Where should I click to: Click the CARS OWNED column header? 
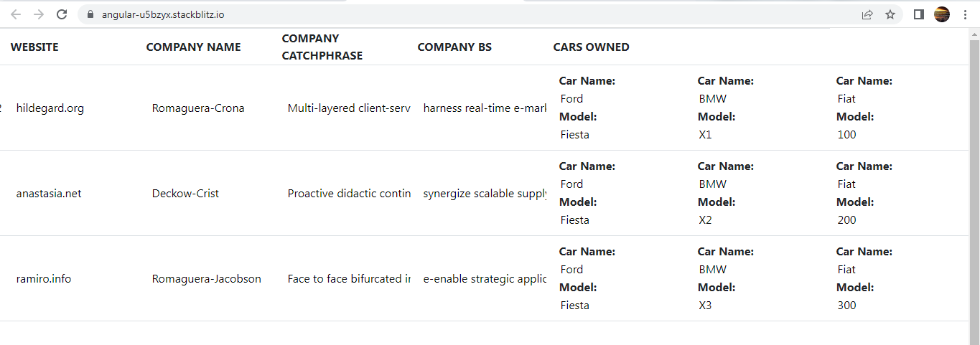591,47
